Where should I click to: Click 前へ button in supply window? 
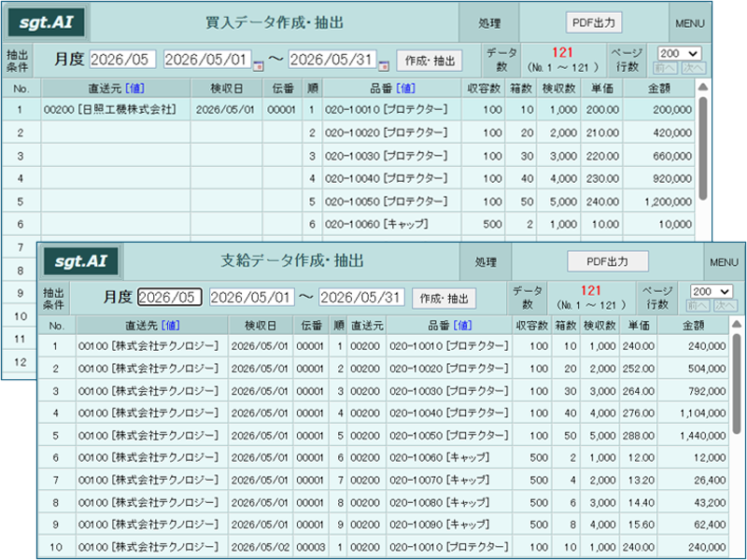click(698, 306)
